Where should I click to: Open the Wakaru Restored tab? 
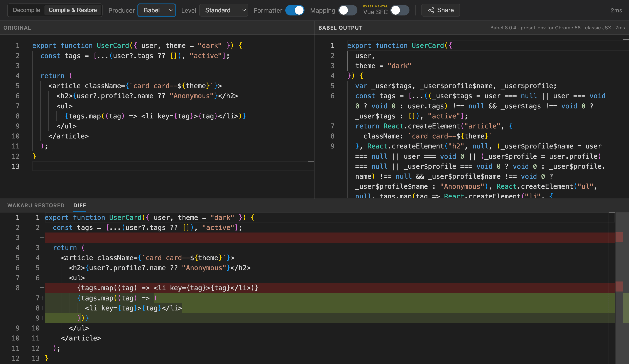(36, 205)
